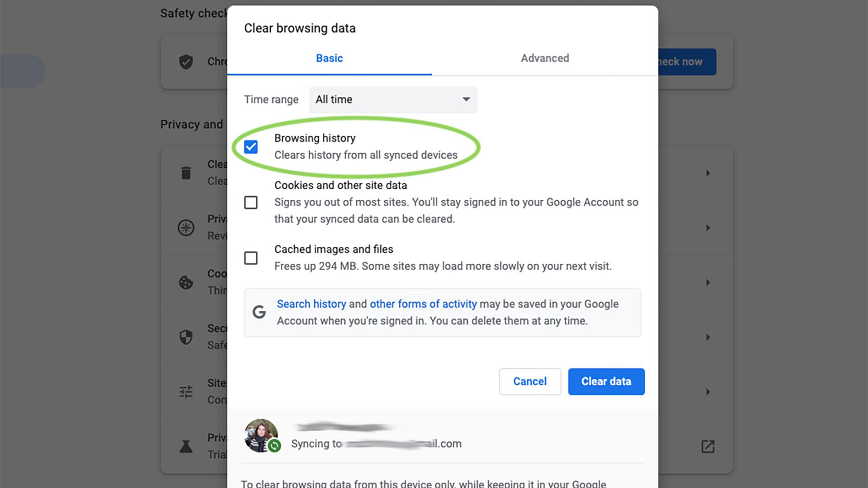The width and height of the screenshot is (868, 488).
Task: Enable the Cookies and other site data checkbox
Action: point(250,202)
